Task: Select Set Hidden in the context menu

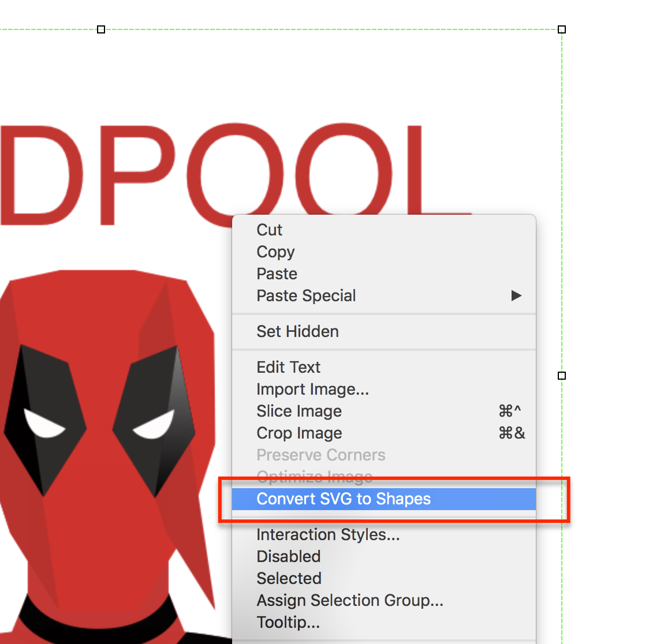Action: [x=383, y=331]
